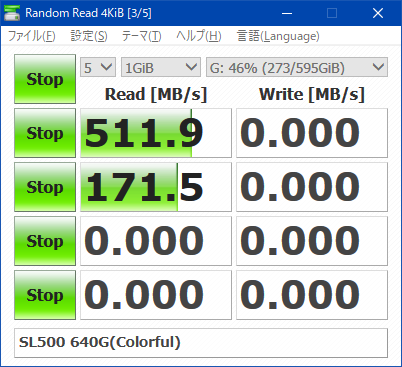Click Stop button beside the 511.9 result

tap(45, 133)
